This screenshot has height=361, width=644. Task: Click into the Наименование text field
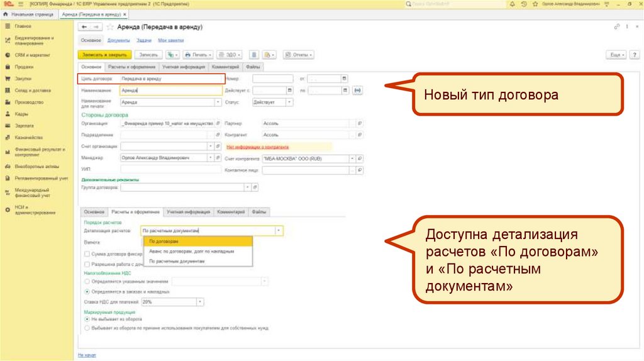coord(170,90)
